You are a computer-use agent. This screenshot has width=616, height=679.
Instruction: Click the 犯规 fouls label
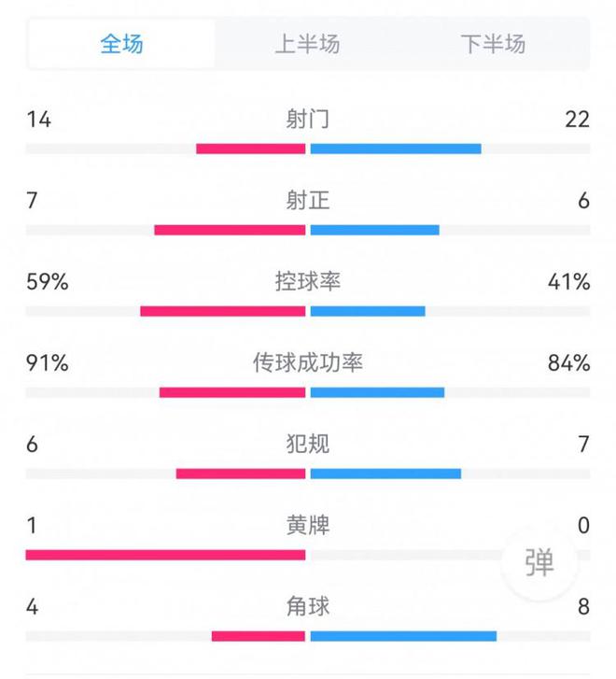308,445
